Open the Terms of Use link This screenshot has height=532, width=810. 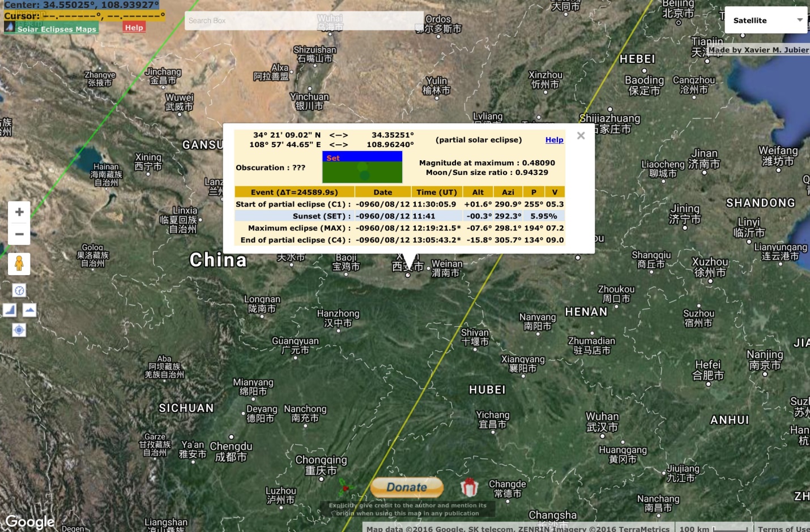(x=783, y=529)
